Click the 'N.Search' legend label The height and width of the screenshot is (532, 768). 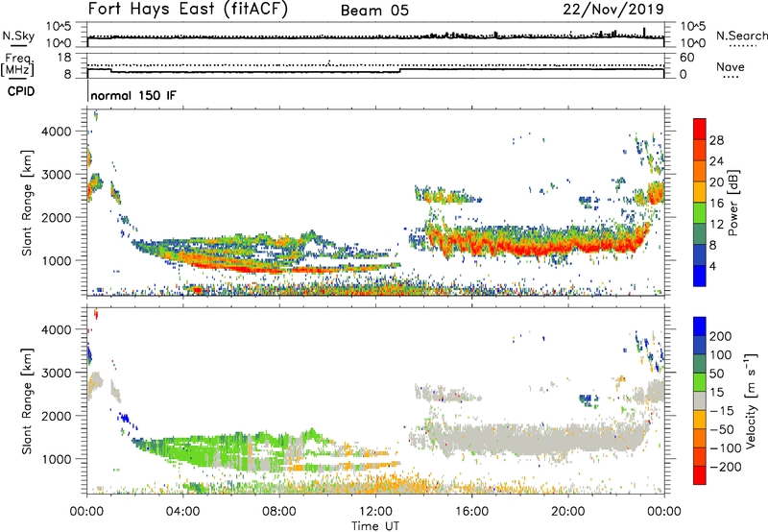pyautogui.click(x=741, y=36)
